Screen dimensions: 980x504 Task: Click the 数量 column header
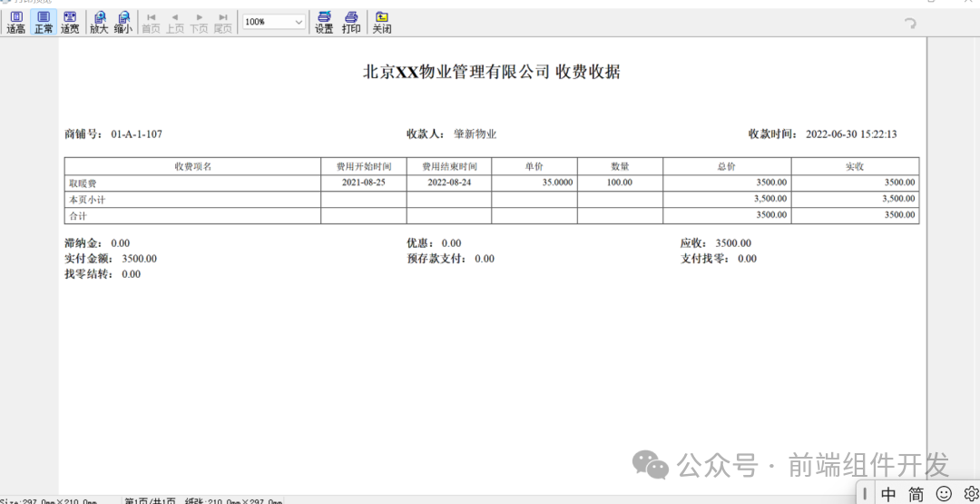[620, 166]
